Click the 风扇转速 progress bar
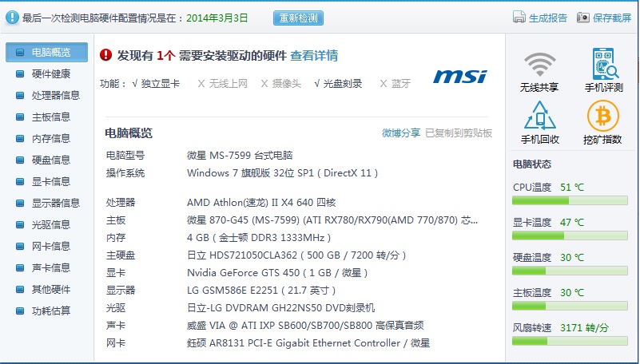The width and height of the screenshot is (640, 364). pos(570,340)
